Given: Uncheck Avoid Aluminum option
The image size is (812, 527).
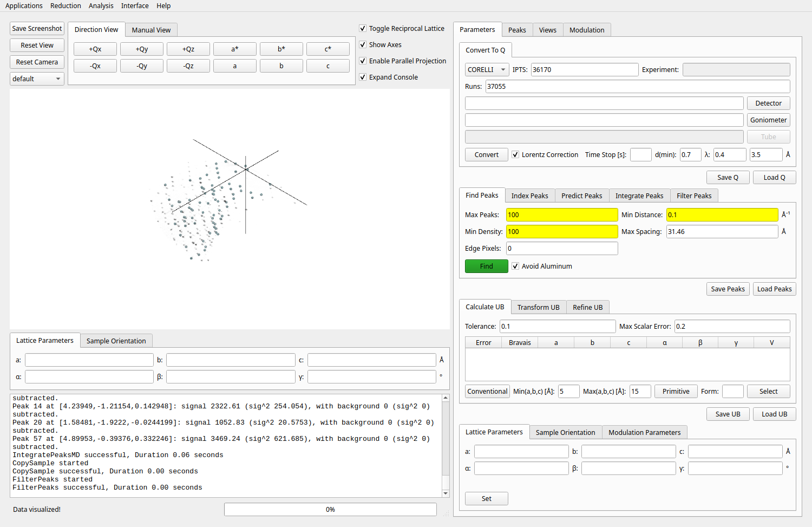Looking at the screenshot, I should click(515, 266).
